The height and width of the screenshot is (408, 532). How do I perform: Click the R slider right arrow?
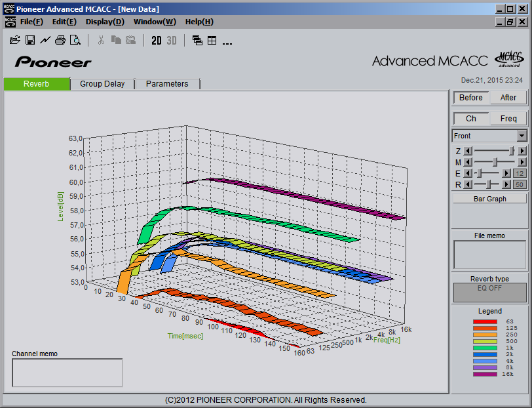pyautogui.click(x=506, y=184)
